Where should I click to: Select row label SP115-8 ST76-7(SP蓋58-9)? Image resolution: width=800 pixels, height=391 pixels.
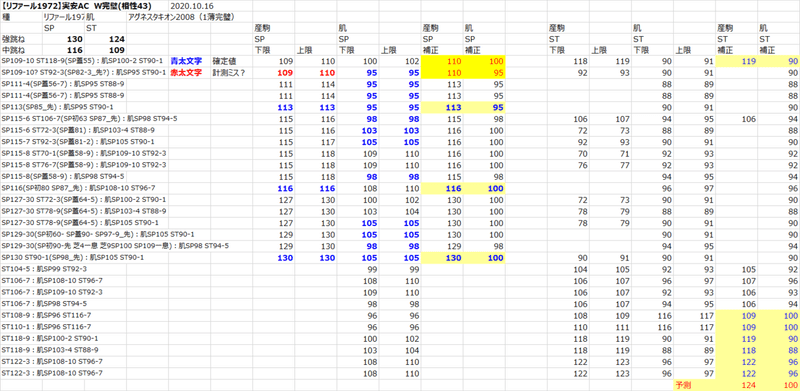84,165
